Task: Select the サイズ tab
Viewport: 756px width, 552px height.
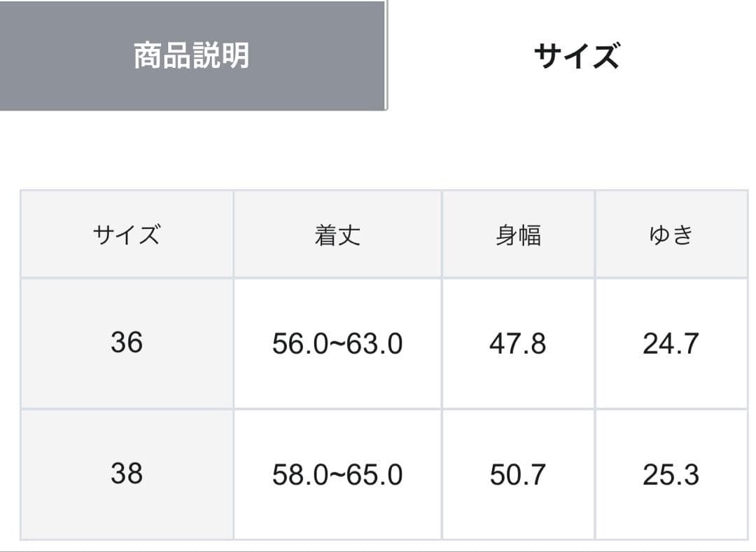Action: pyautogui.click(x=576, y=55)
